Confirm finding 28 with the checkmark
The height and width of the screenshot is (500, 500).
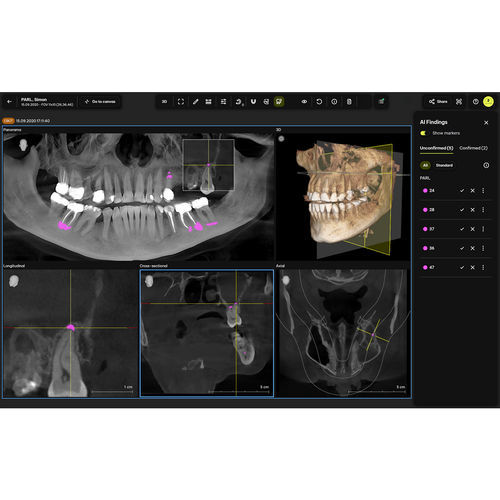(462, 210)
